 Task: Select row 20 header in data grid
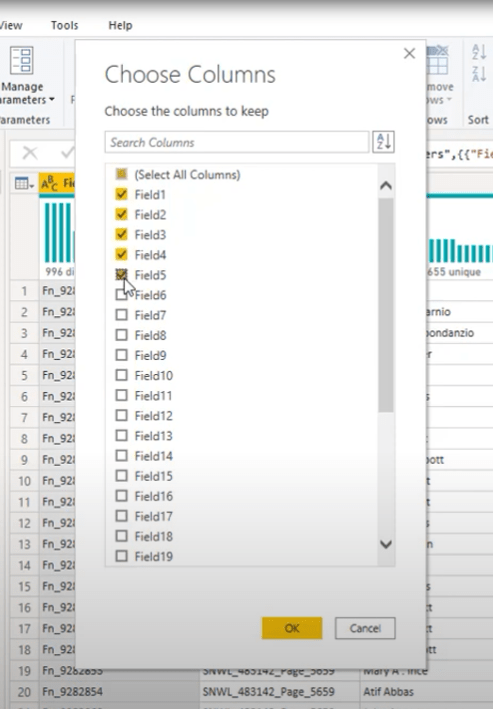pyautogui.click(x=24, y=692)
